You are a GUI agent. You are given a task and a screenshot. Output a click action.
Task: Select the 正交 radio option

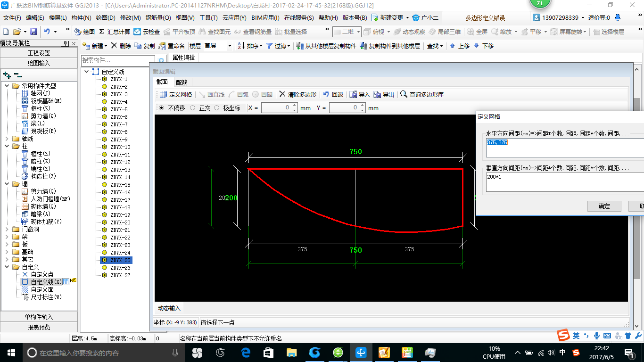pos(192,108)
